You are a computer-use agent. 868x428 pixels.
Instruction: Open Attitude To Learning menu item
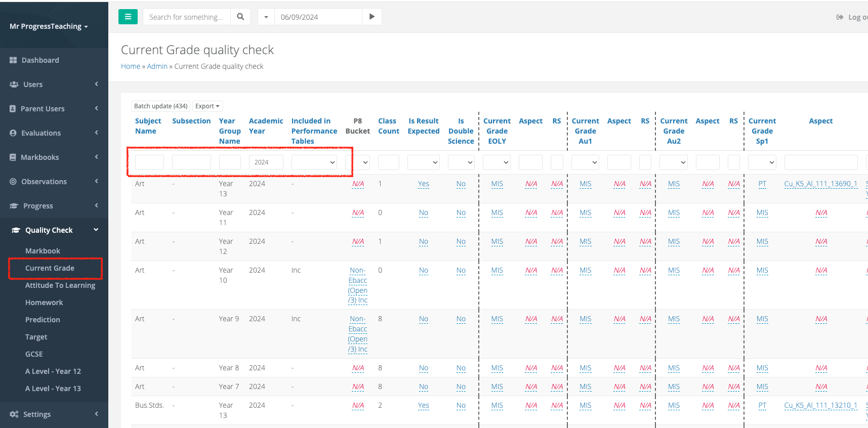60,285
